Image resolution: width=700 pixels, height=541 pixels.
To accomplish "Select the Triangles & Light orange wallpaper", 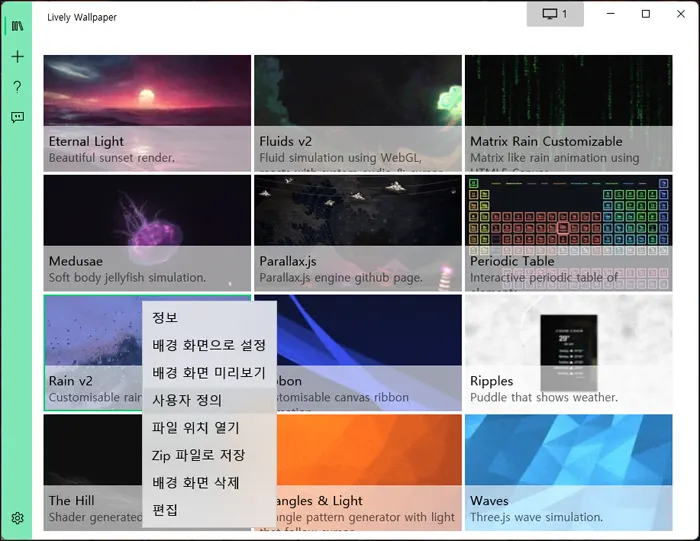I will click(x=369, y=472).
